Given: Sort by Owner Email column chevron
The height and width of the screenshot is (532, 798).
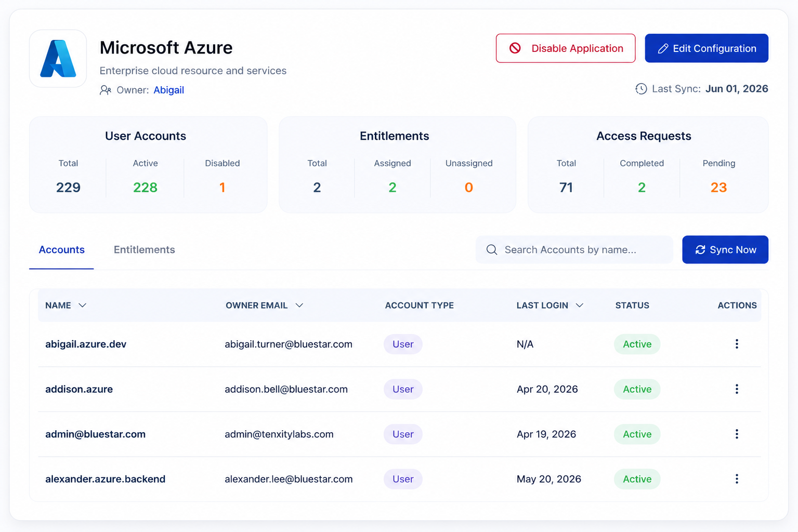Looking at the screenshot, I should pos(299,305).
